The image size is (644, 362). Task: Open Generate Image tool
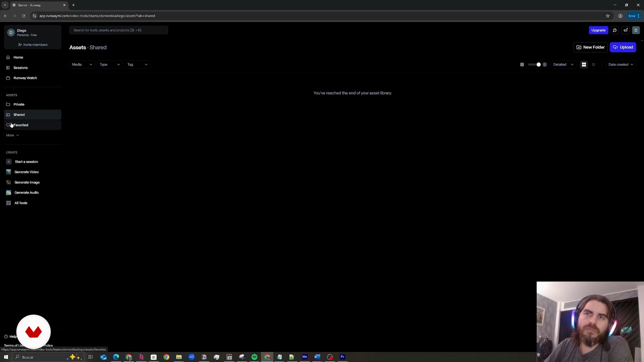pos(27,182)
